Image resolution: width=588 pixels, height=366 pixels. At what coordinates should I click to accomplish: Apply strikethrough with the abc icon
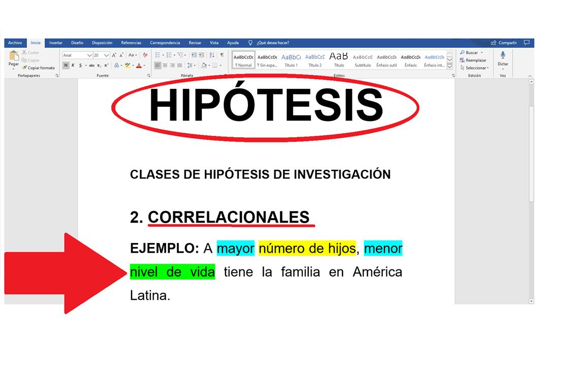pos(91,65)
